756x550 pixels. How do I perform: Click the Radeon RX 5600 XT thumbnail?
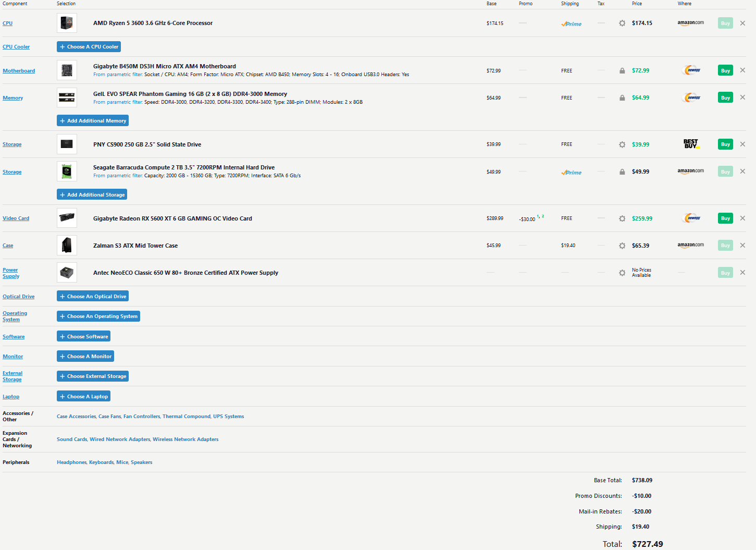click(x=67, y=218)
